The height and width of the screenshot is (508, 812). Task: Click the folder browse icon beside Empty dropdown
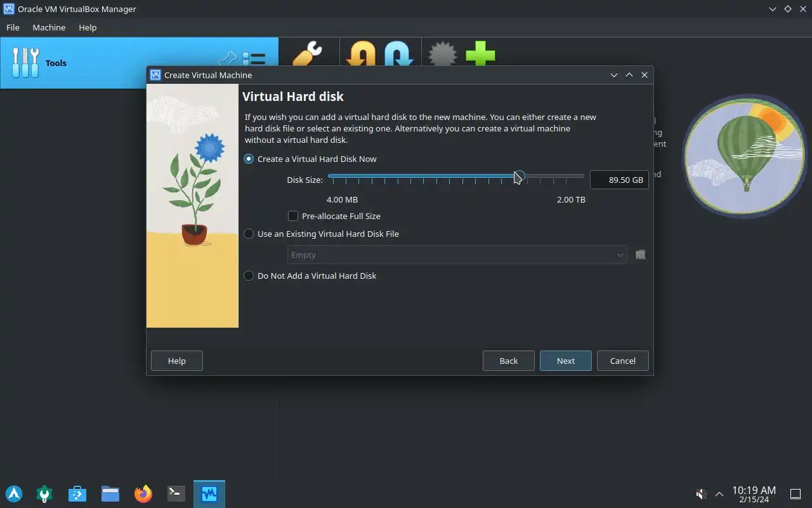click(x=641, y=255)
